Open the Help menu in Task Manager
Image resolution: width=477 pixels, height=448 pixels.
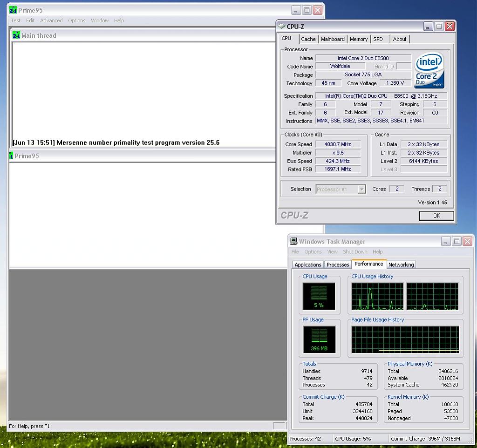(377, 252)
